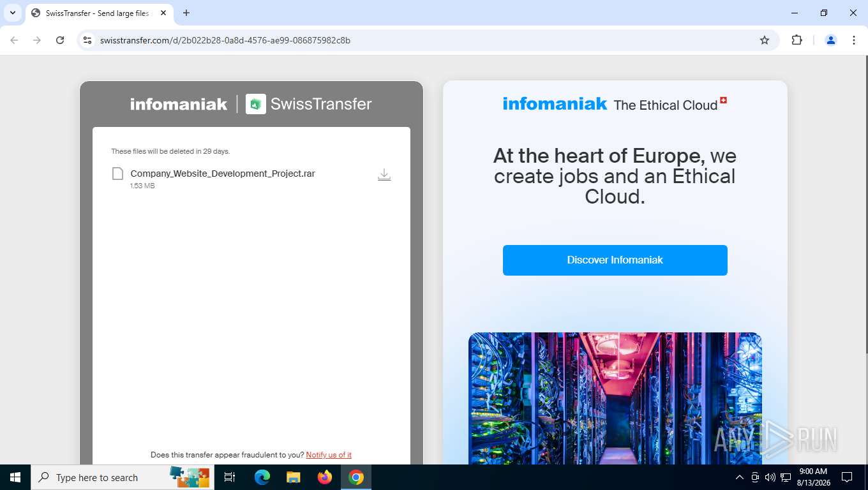Launch Firefox from the taskbar
This screenshot has width=868, height=490.
325,477
